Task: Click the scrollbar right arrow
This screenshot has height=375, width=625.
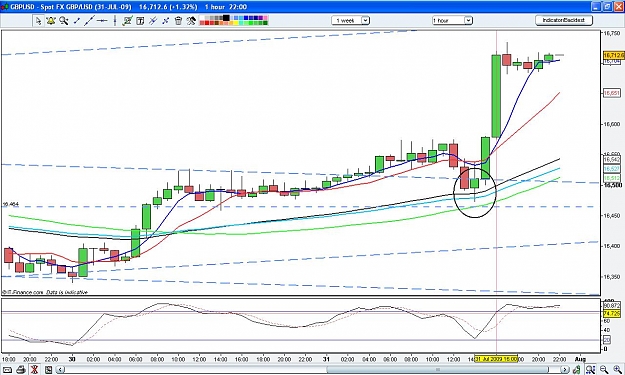Action: (565, 369)
